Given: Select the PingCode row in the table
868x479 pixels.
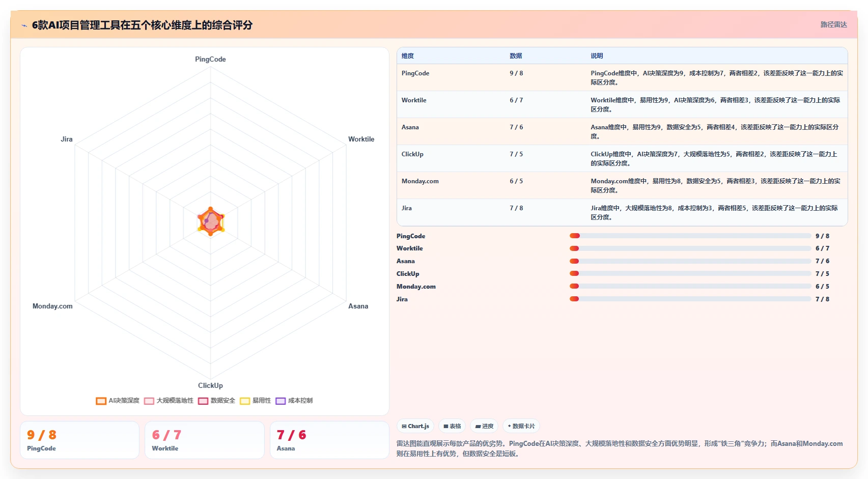Looking at the screenshot, I should [622, 77].
